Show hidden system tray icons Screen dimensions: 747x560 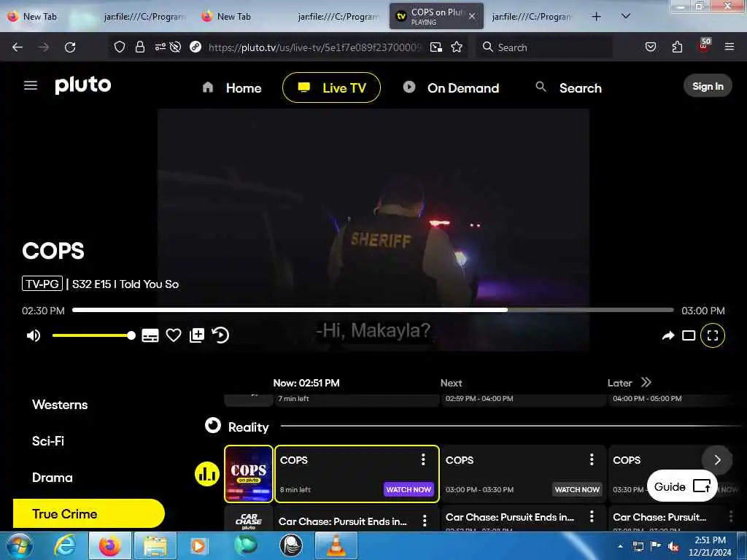coord(620,545)
